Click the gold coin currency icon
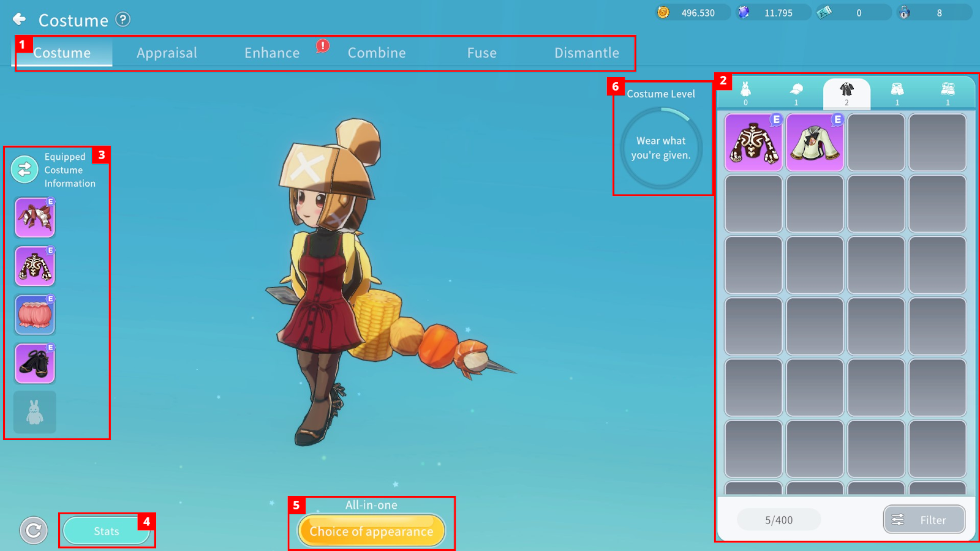 point(663,12)
